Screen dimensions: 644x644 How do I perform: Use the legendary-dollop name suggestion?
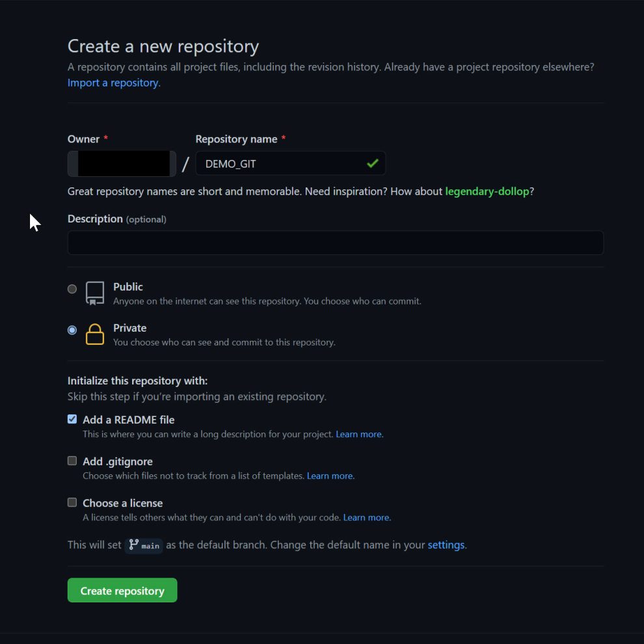pos(487,191)
